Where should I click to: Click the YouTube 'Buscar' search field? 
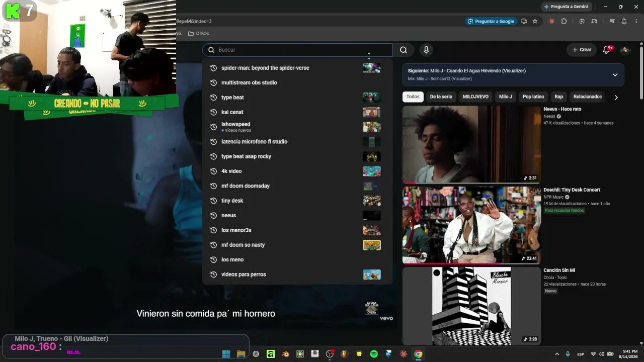coord(297,50)
